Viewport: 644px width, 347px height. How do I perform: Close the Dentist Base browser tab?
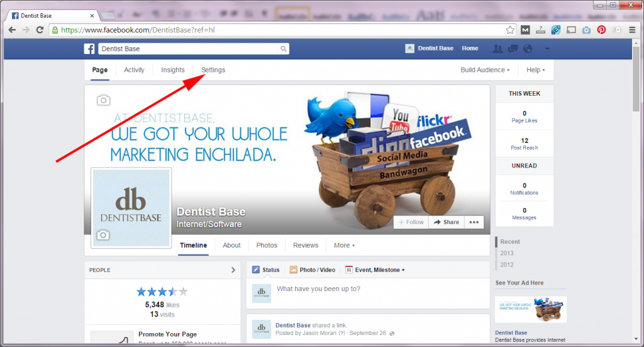[92, 16]
